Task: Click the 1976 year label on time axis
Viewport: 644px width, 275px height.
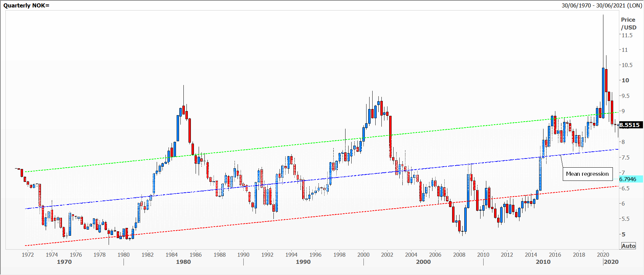Action: (76, 255)
